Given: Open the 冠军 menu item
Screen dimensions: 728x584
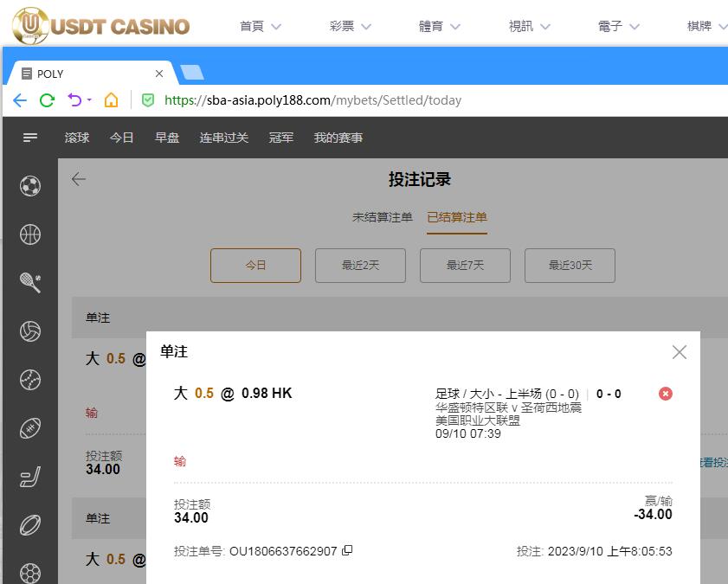Looking at the screenshot, I should (x=280, y=138).
